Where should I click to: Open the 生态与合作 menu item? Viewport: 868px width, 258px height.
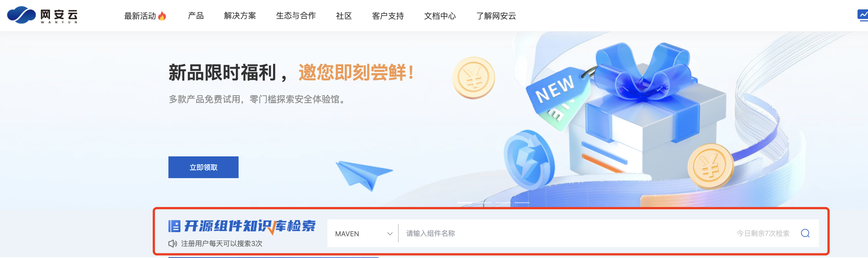pos(296,16)
